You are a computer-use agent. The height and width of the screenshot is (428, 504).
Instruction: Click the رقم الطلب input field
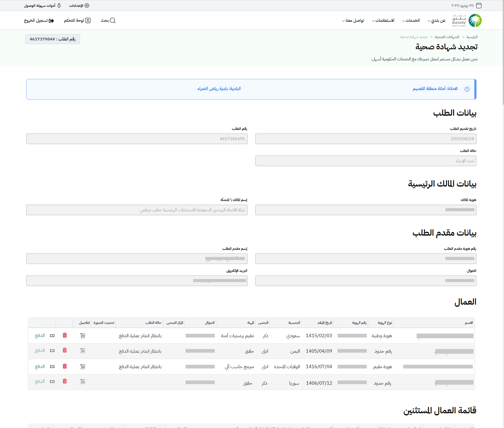pyautogui.click(x=137, y=139)
